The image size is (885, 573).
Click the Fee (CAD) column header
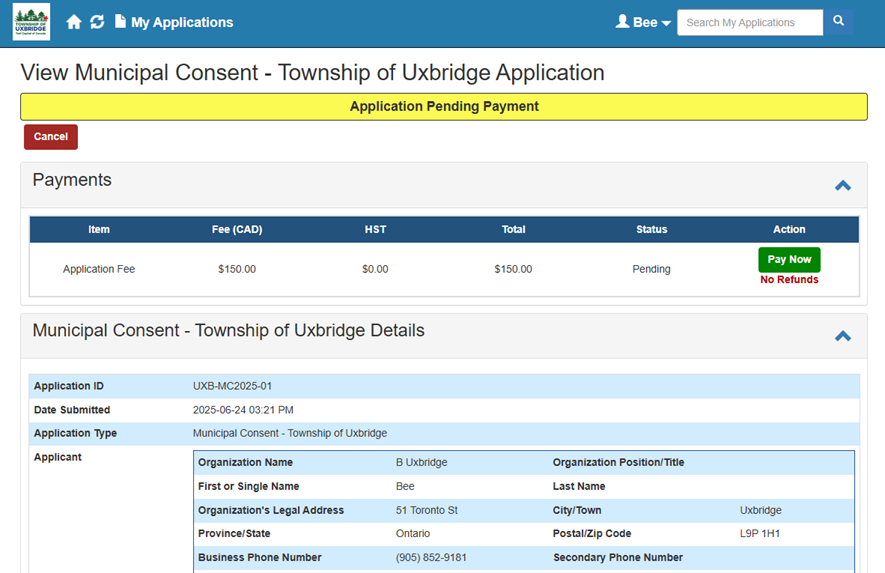tap(237, 229)
